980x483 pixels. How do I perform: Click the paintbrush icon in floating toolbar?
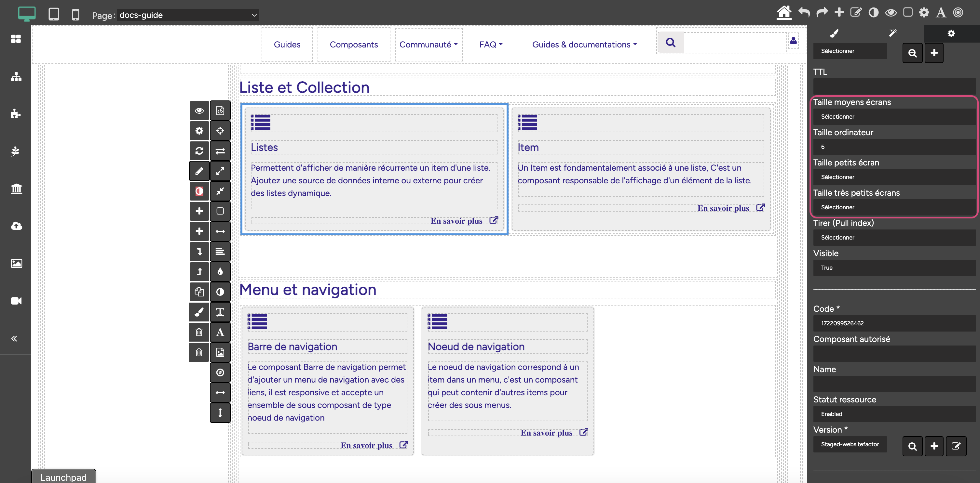pos(199,312)
